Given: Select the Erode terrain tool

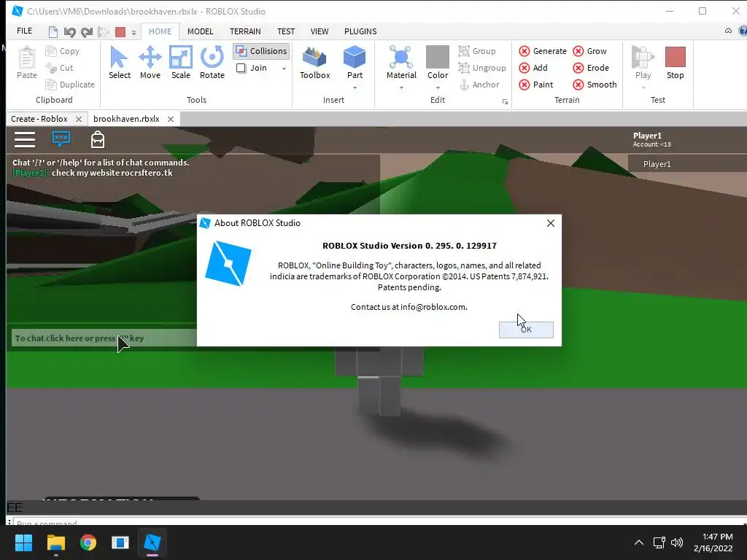Looking at the screenshot, I should [591, 68].
